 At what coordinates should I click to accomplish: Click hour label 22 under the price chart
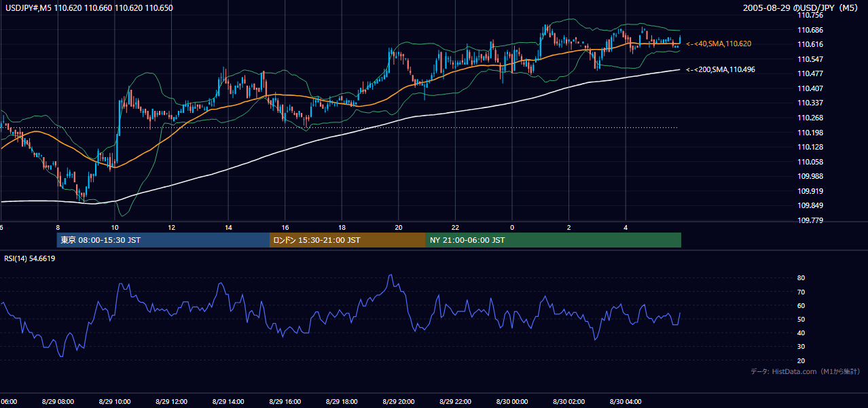pos(455,228)
